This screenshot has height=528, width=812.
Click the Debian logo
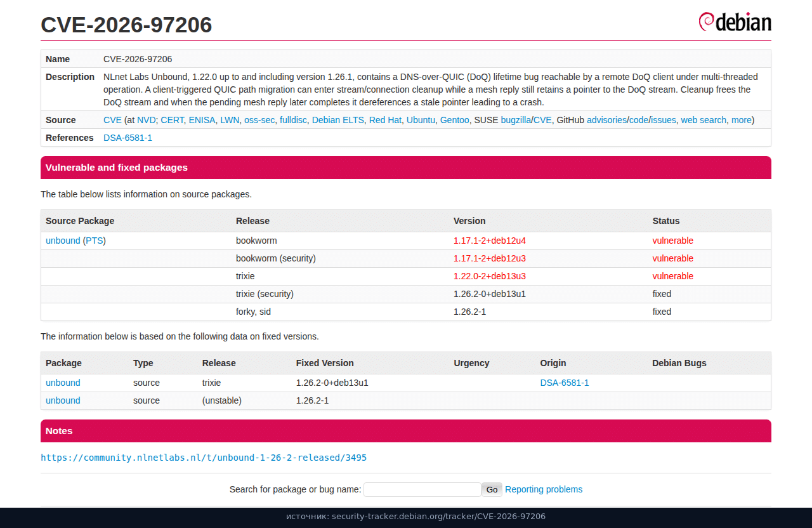pos(735,22)
